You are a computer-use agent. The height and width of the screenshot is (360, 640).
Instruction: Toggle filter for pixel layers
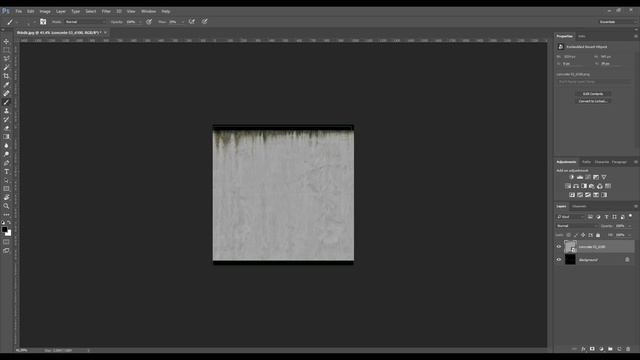[590, 217]
